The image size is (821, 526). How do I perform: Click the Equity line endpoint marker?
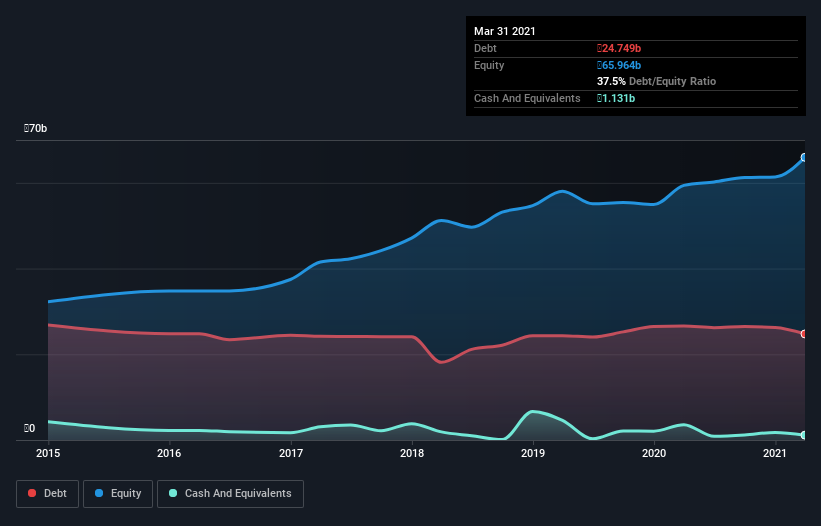tap(804, 158)
